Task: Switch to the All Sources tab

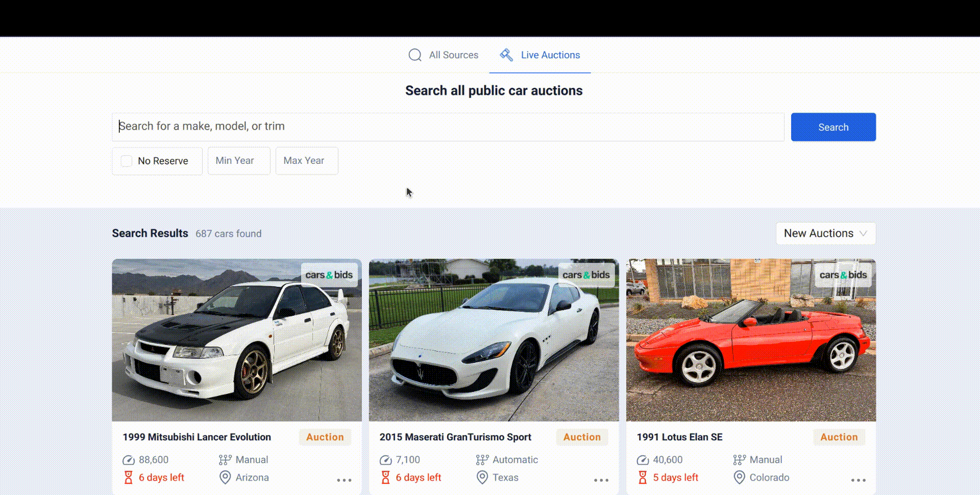Action: (444, 55)
